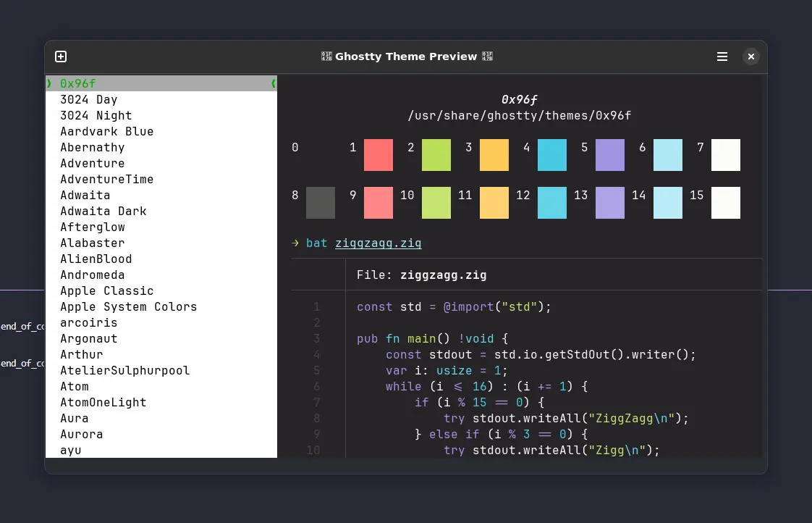Click the bright red swatch 9
812x523 pixels.
click(x=378, y=203)
